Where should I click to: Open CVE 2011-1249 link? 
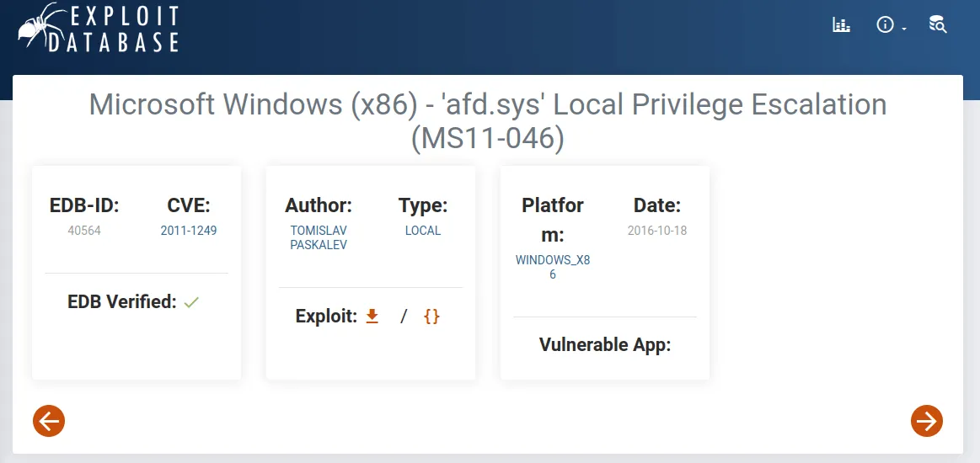(x=189, y=231)
